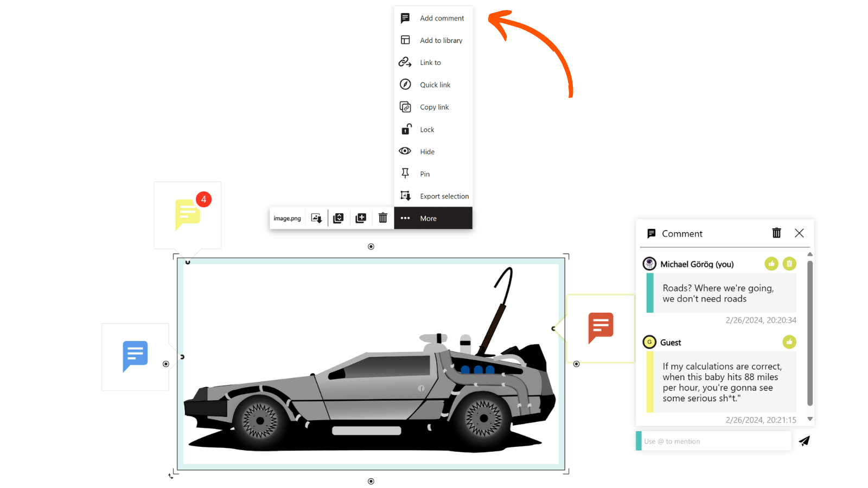Screen dimensions: 868x488
Task: Close the Comment panel
Action: tap(799, 233)
